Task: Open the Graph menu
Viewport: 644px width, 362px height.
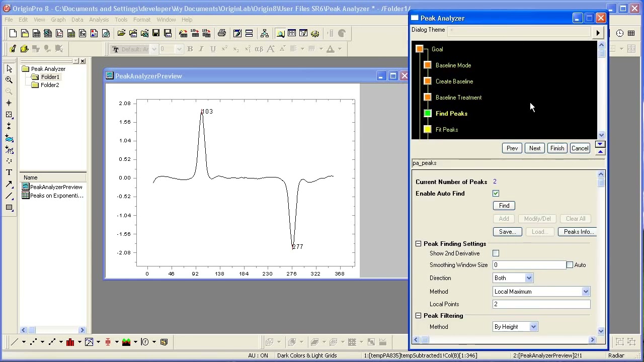Action: click(58, 20)
